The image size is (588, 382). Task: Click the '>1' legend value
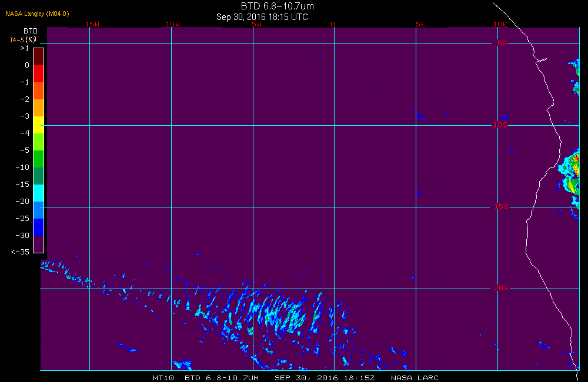(24, 48)
